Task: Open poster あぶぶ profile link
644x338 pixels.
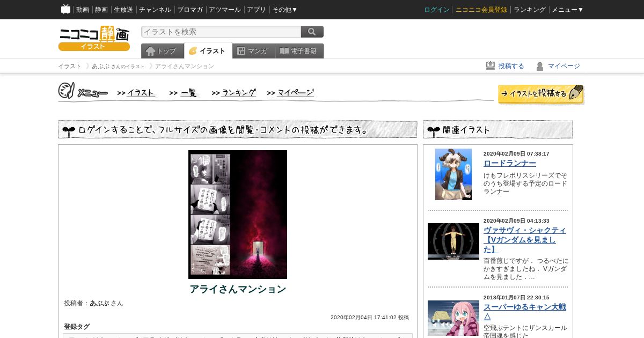Action: click(x=99, y=303)
